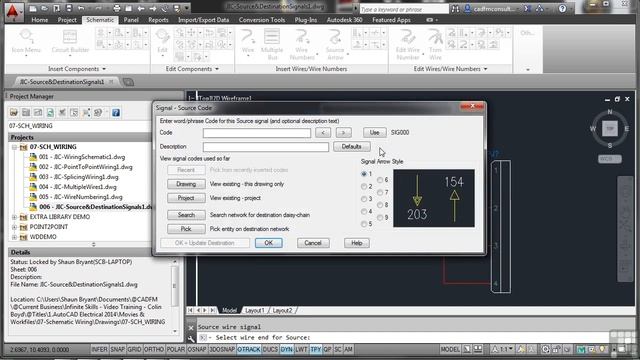Screen dimensions: 640x360
Task: Click the Circuit Builder ribbon tool
Action: point(70,41)
